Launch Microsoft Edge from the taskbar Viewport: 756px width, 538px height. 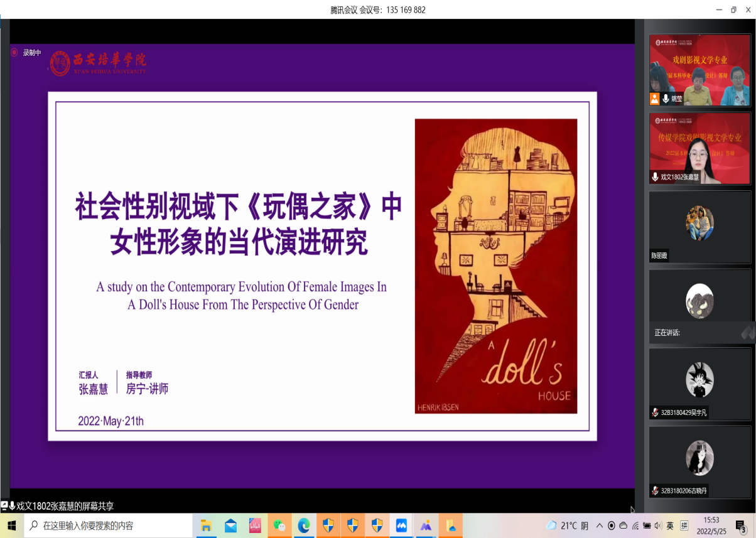pos(304,525)
